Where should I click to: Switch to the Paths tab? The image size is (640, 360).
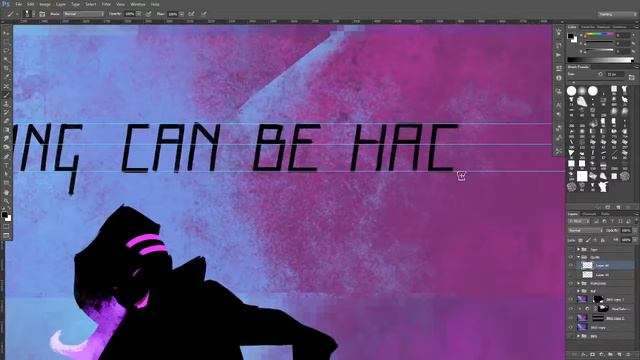(605, 214)
